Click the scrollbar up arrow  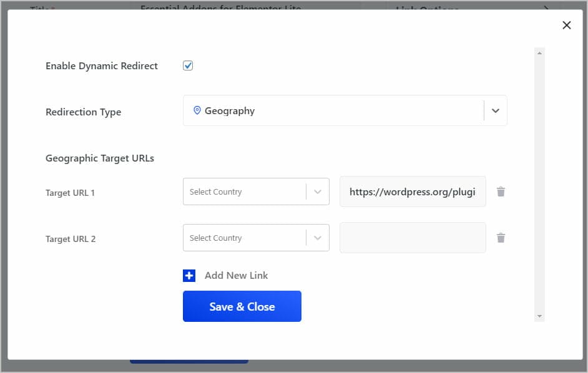point(539,53)
